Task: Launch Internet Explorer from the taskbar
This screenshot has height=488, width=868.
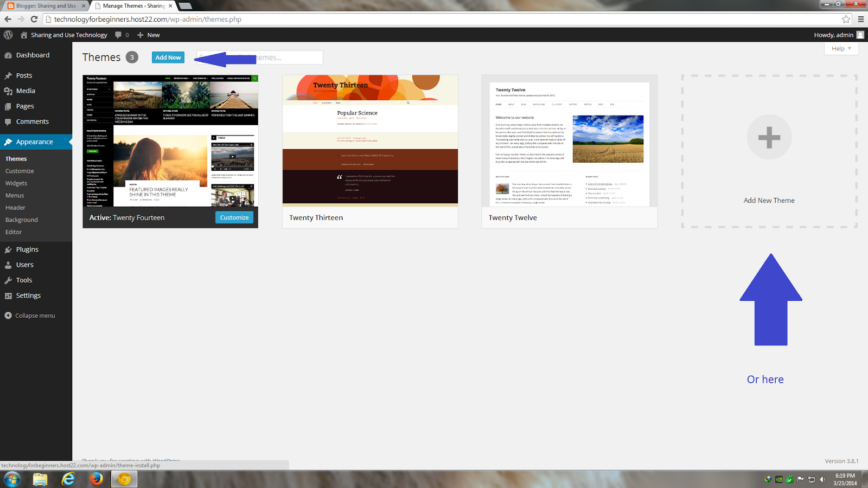Action: (68, 479)
